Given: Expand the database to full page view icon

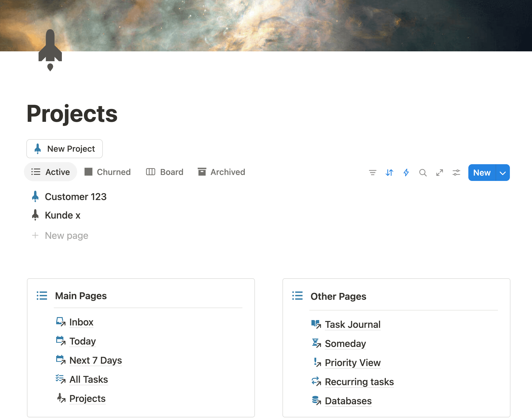Looking at the screenshot, I should pyautogui.click(x=439, y=172).
